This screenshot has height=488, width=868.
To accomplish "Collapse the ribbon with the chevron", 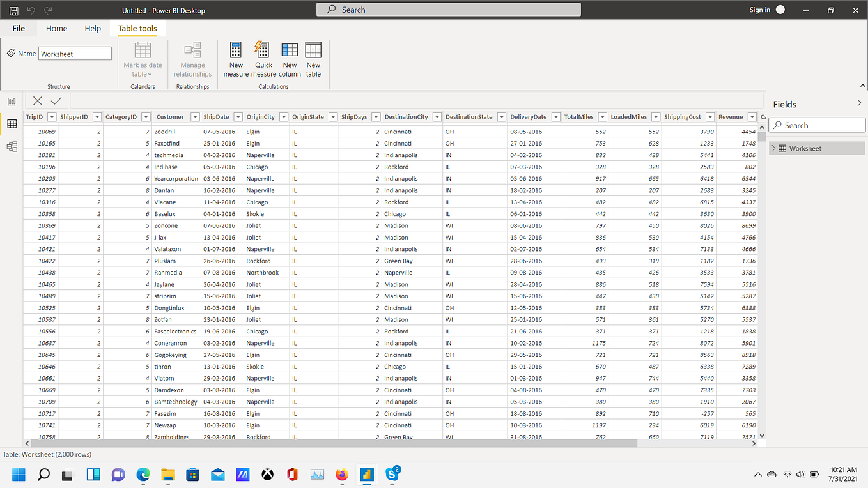I will tap(862, 85).
